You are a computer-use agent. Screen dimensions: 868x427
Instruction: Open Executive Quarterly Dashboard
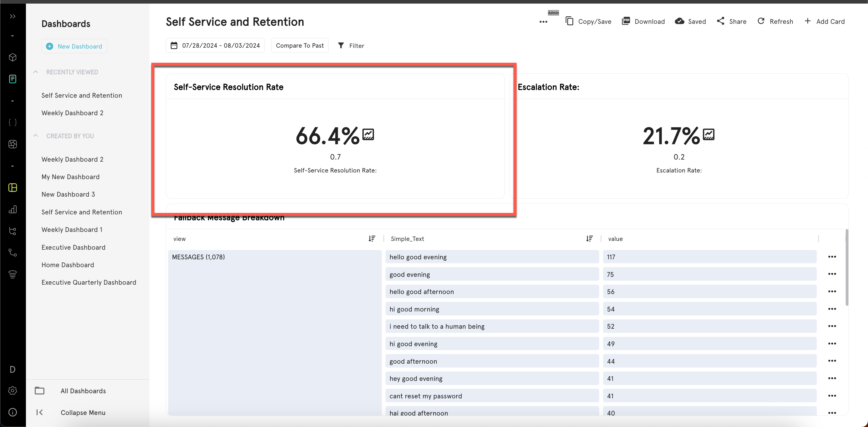[x=89, y=283]
